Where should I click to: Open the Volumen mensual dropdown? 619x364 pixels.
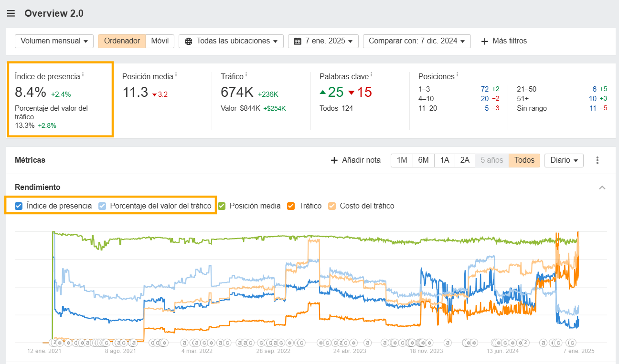pos(54,41)
